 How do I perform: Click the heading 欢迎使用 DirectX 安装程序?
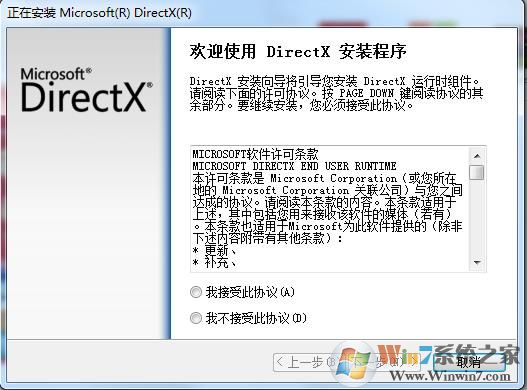pyautogui.click(x=298, y=52)
